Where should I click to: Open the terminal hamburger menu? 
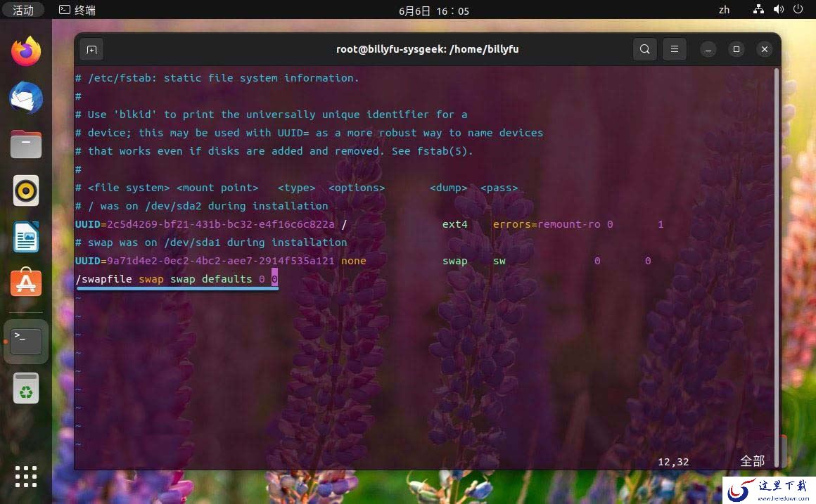[675, 49]
